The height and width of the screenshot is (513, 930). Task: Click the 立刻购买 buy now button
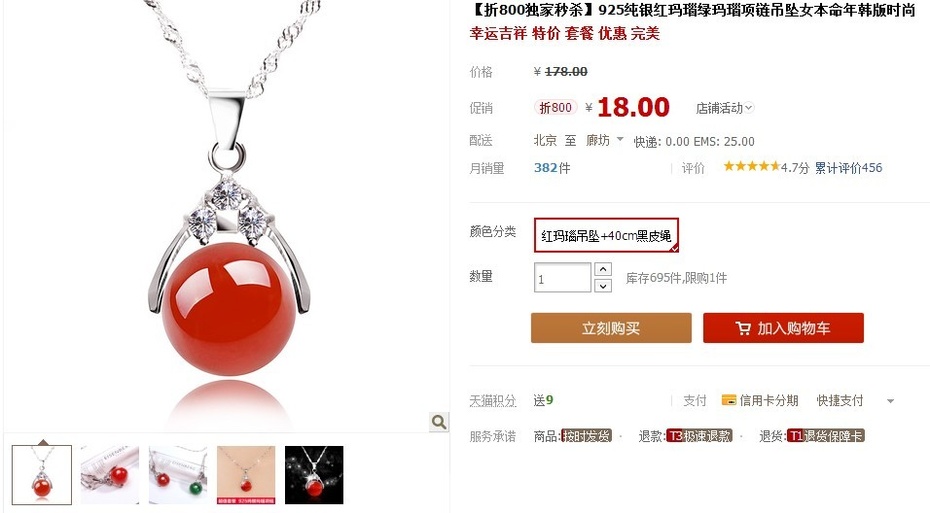click(x=611, y=328)
